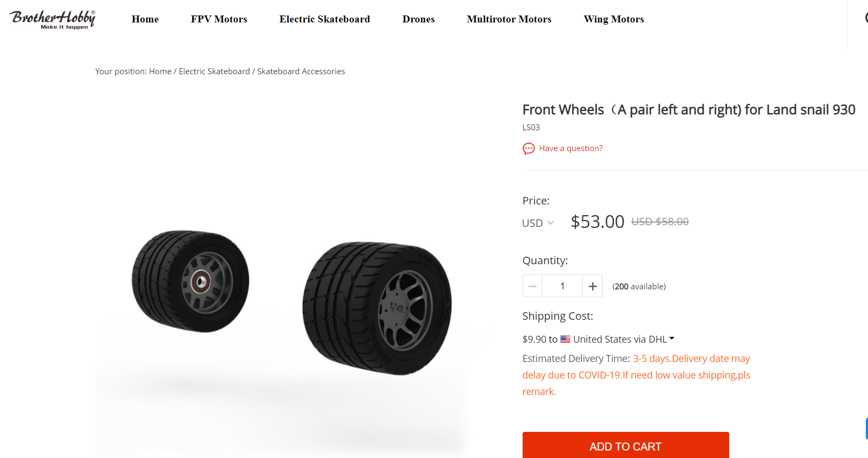Open the Electric Skateboard breadcrumb link
The width and height of the screenshot is (868, 458).
pos(214,72)
